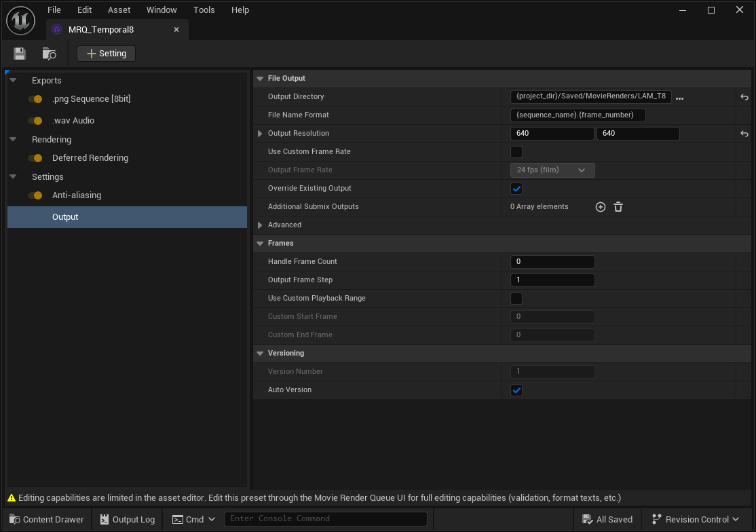The width and height of the screenshot is (756, 532).
Task: Click the Version Number value field
Action: click(552, 372)
